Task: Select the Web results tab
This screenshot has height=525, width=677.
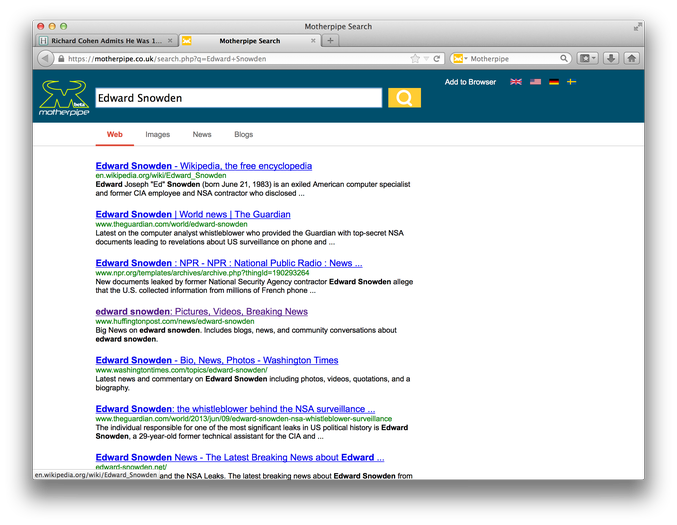Action: click(x=114, y=134)
